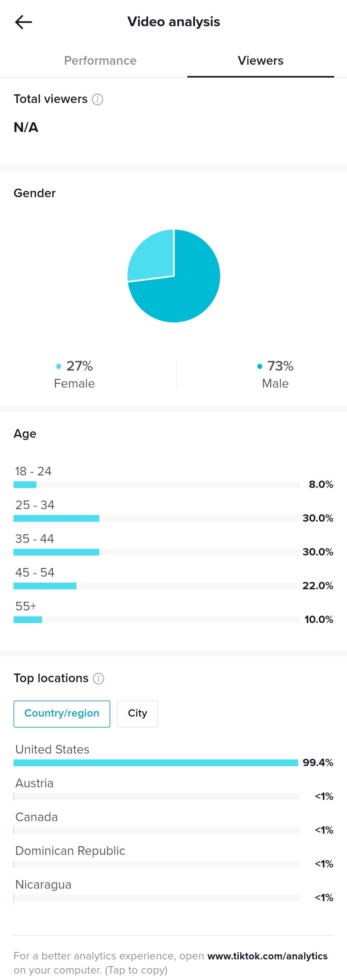Tap the Top locations info icon
The image size is (347, 980).
click(x=98, y=679)
